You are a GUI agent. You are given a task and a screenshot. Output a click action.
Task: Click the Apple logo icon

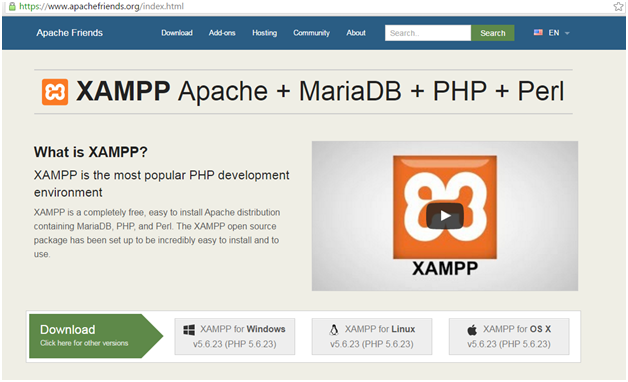point(472,330)
